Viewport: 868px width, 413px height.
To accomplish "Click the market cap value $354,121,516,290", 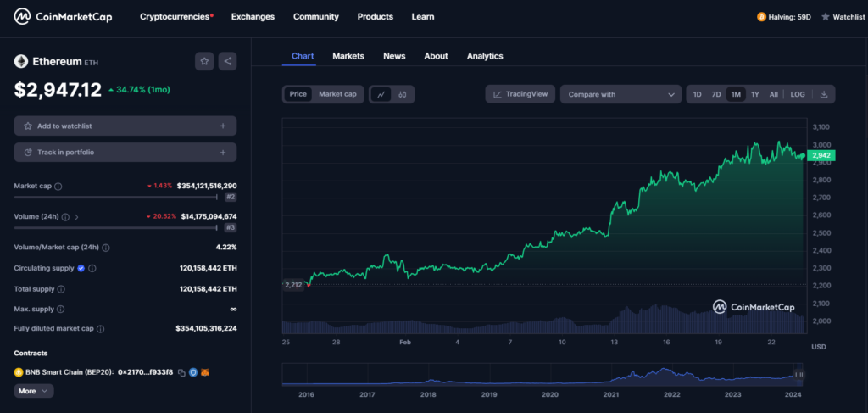I will (207, 186).
